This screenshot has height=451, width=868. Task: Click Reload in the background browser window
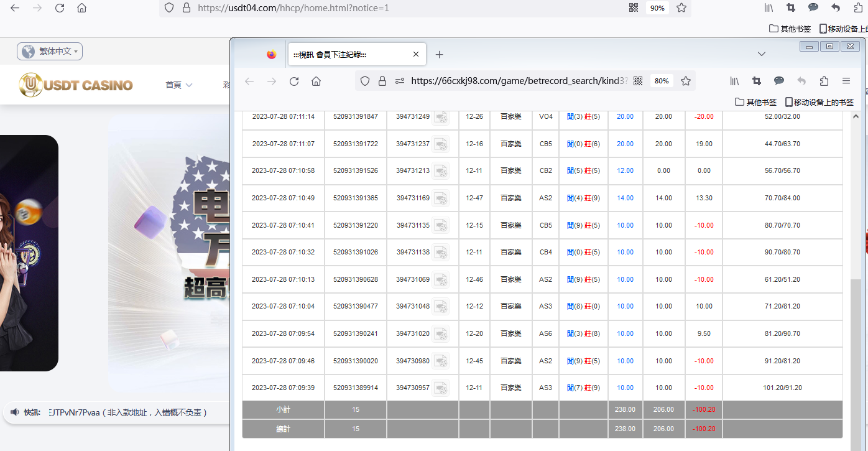(x=60, y=8)
